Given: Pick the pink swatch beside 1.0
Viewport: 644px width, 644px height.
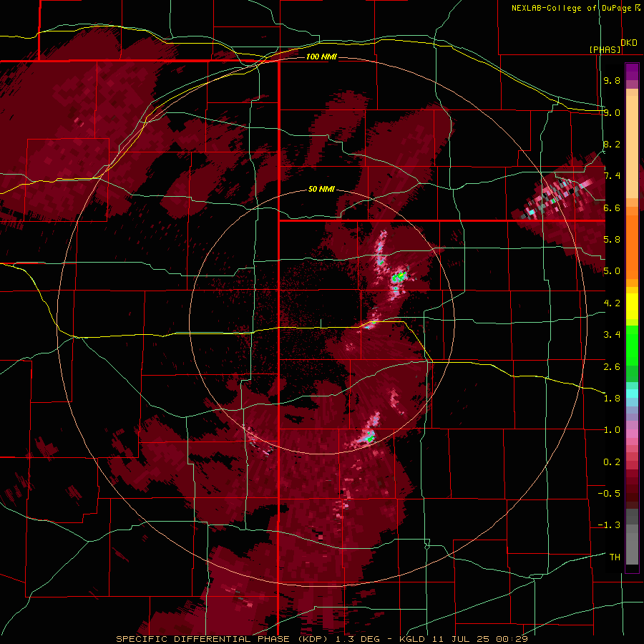Looking at the screenshot, I should coord(632,433).
